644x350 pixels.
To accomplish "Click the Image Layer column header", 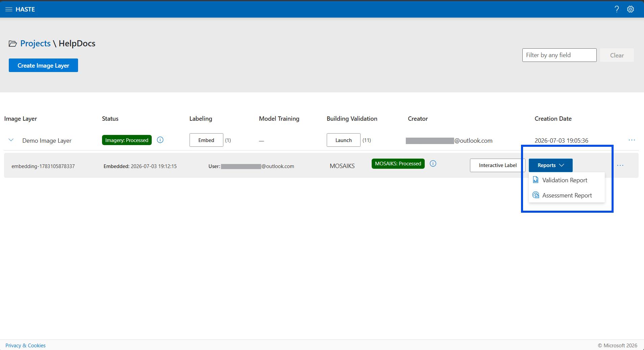I will coord(21,119).
